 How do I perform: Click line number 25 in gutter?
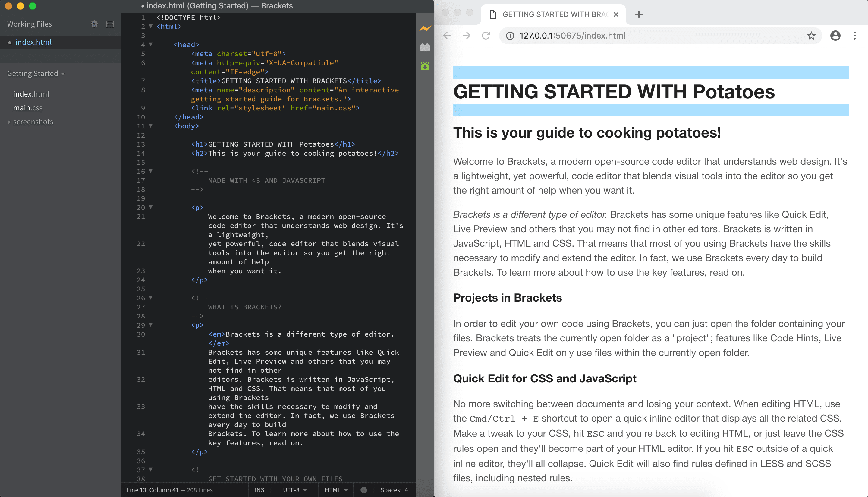tap(140, 289)
